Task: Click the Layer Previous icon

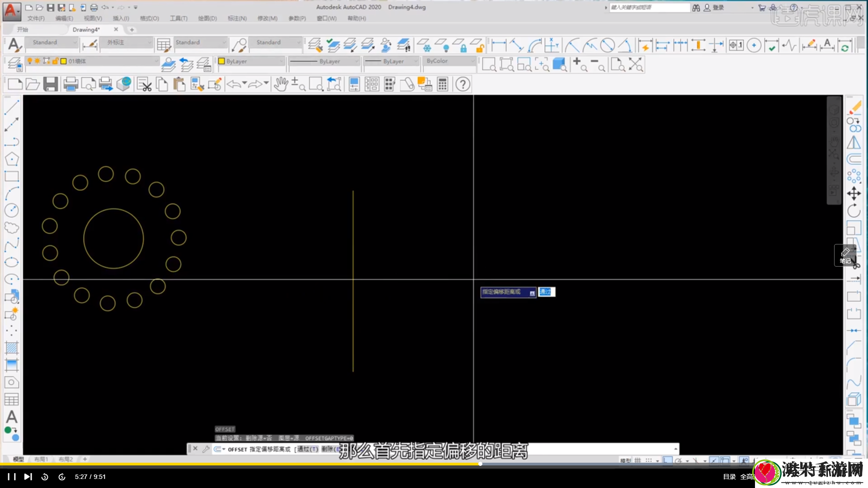Action: click(186, 64)
